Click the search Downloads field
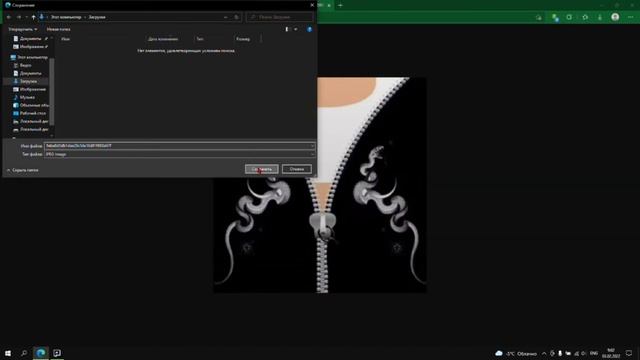Image resolution: width=640 pixels, height=360 pixels. coord(280,17)
